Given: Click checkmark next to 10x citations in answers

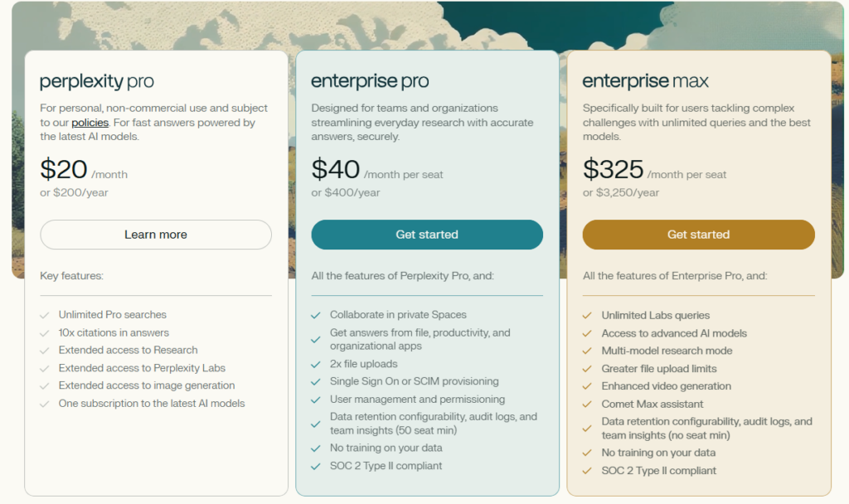Looking at the screenshot, I should pos(44,332).
